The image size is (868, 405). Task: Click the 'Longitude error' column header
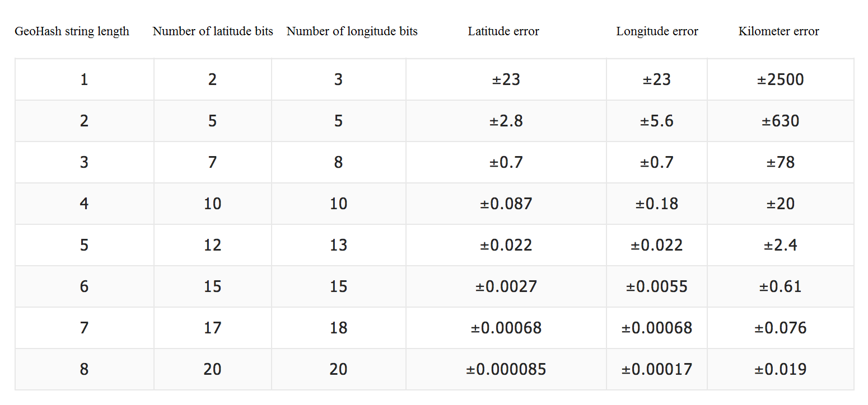[x=657, y=31]
